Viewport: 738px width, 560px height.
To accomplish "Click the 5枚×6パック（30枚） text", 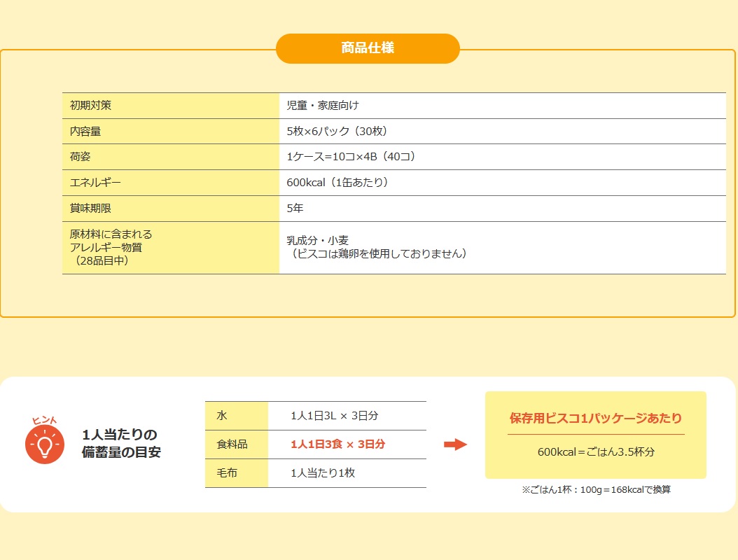I will pos(337,132).
